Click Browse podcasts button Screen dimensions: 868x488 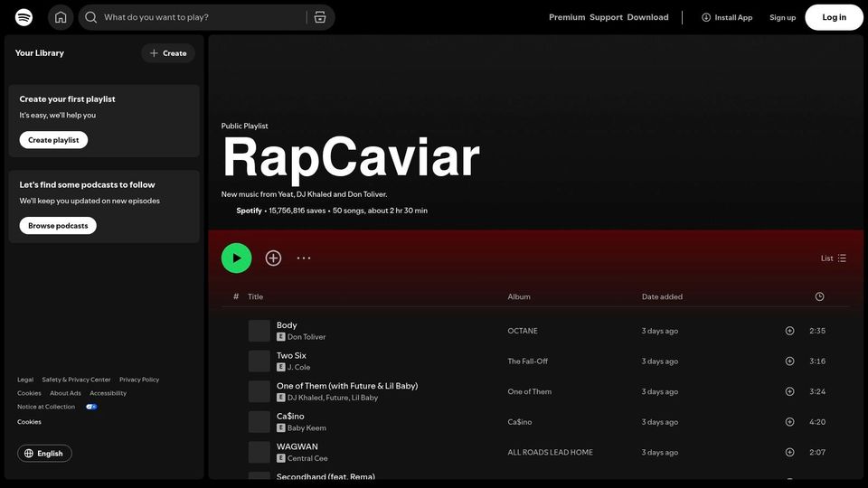coord(58,226)
